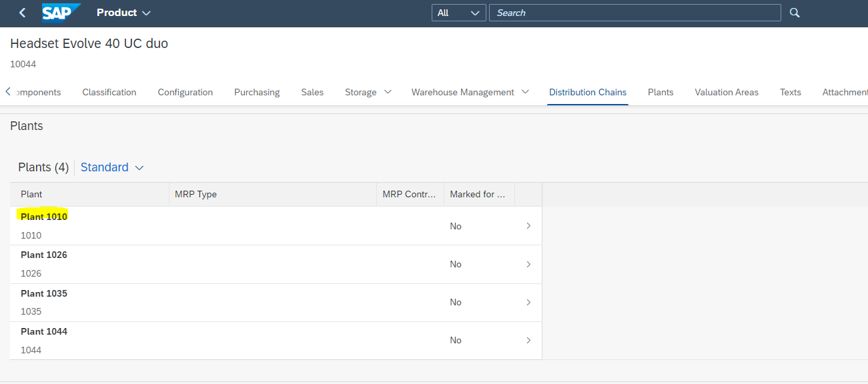Image resolution: width=868 pixels, height=384 pixels.
Task: Open the Standard view variant dropdown
Action: click(x=112, y=167)
